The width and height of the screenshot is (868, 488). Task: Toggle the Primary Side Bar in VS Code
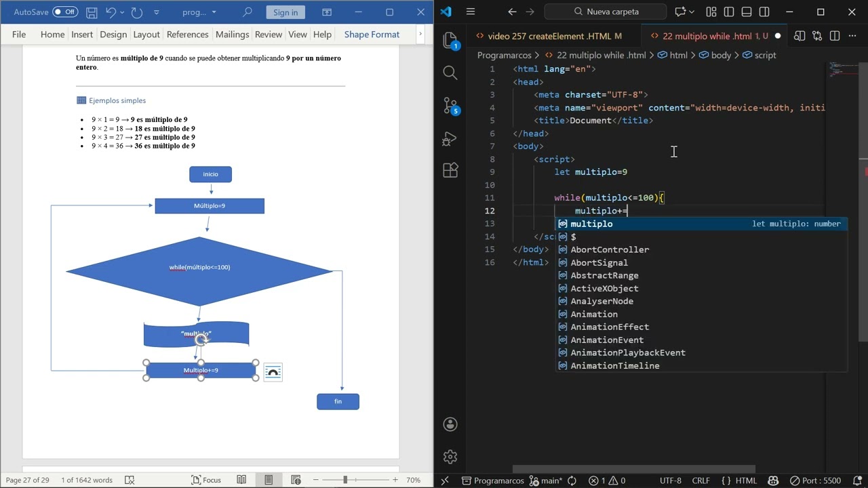point(729,12)
